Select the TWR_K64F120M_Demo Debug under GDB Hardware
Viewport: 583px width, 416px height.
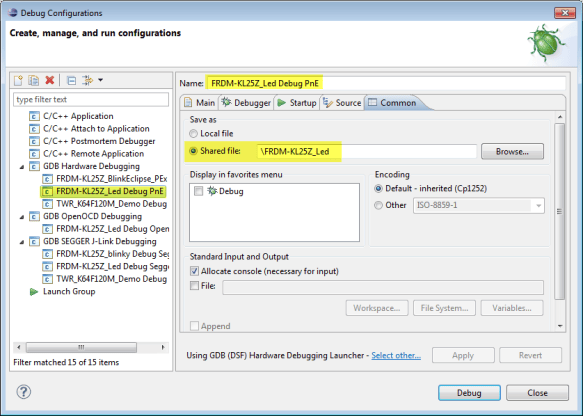pyautogui.click(x=111, y=204)
